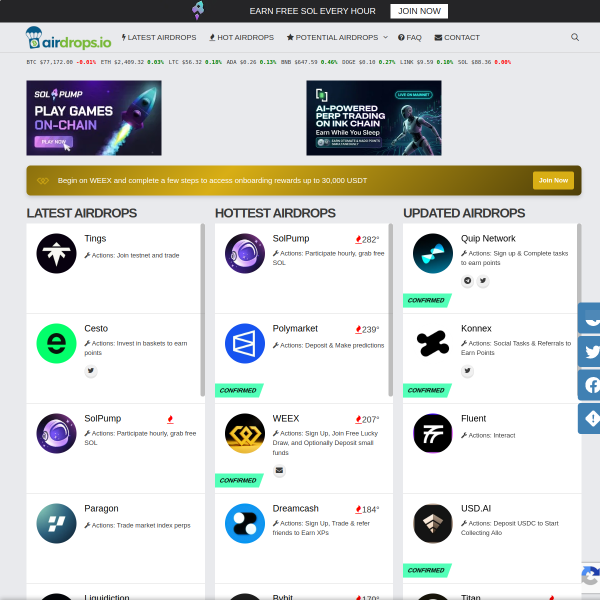
Task: Click the Paragon project logo
Action: tap(56, 523)
